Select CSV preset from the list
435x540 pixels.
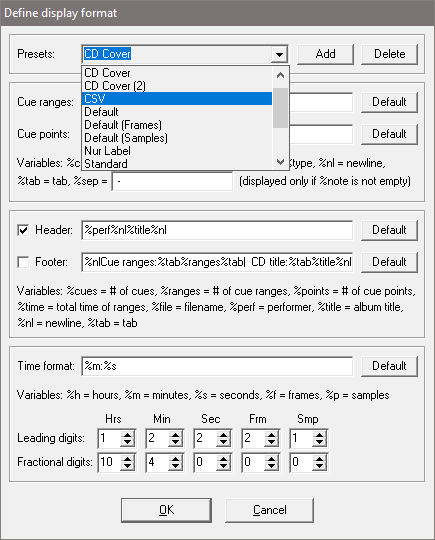tap(177, 98)
